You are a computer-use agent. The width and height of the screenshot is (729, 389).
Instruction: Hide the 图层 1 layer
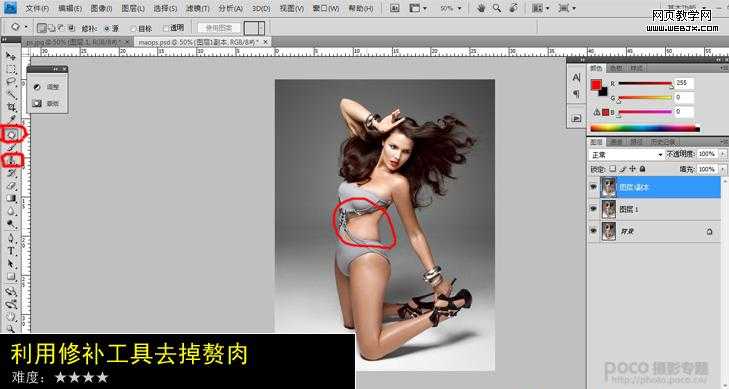(594, 209)
